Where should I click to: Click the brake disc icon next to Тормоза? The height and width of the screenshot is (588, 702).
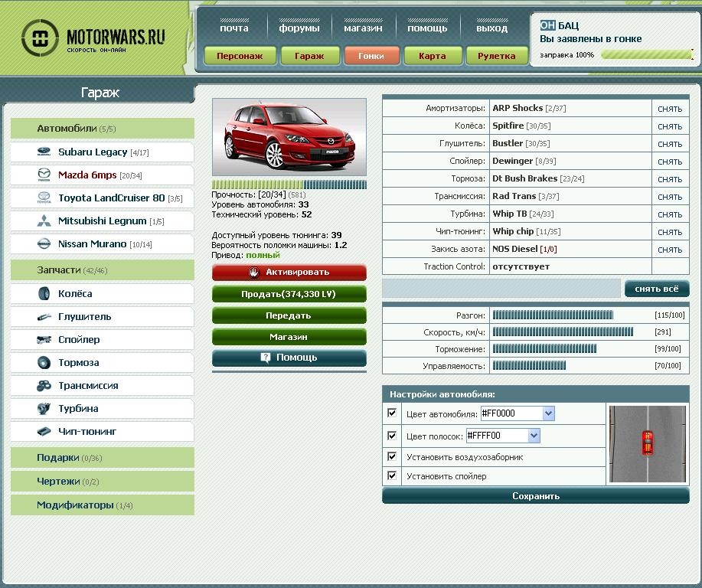tap(44, 362)
